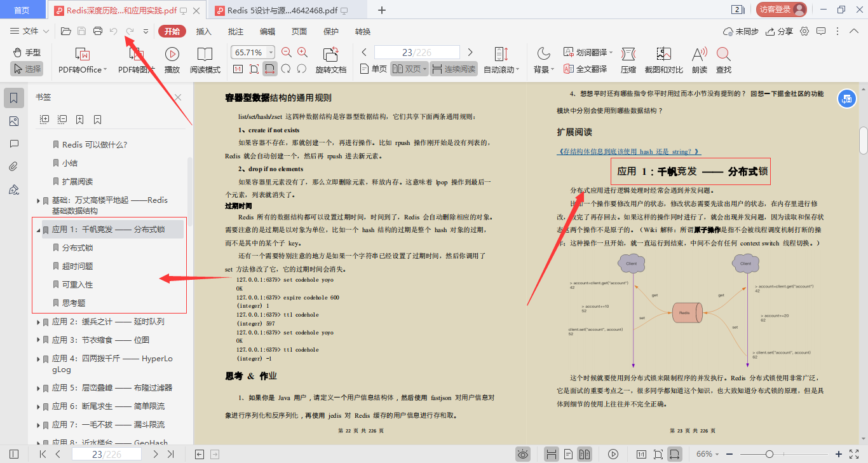Click 访客登录 login button
The width and height of the screenshot is (868, 463).
(x=782, y=10)
